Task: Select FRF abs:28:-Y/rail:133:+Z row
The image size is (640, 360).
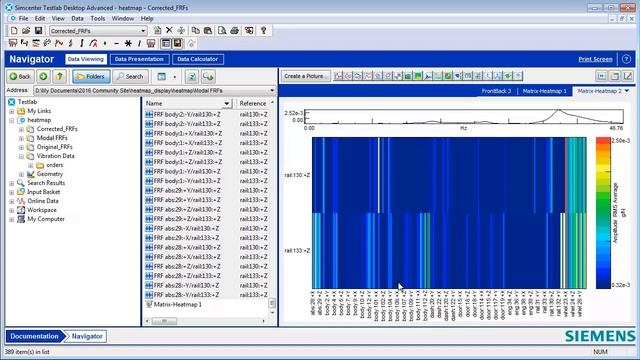Action: coord(187,295)
